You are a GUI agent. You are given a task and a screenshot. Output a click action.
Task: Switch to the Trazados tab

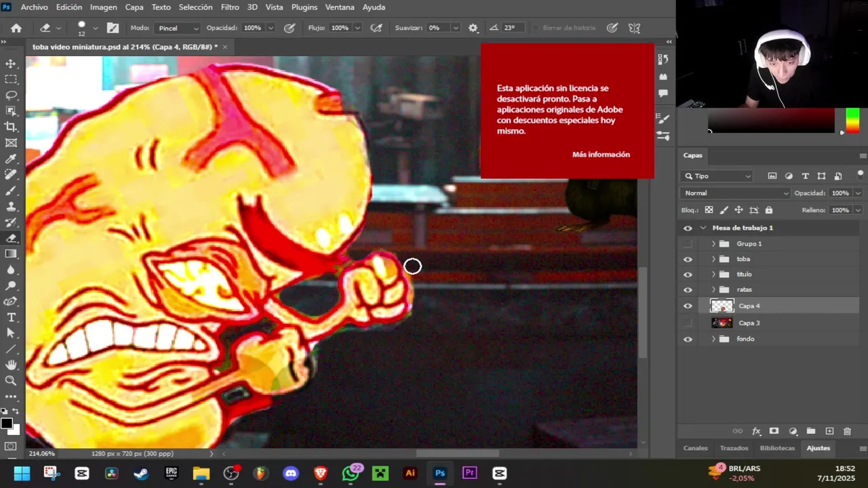[734, 448]
